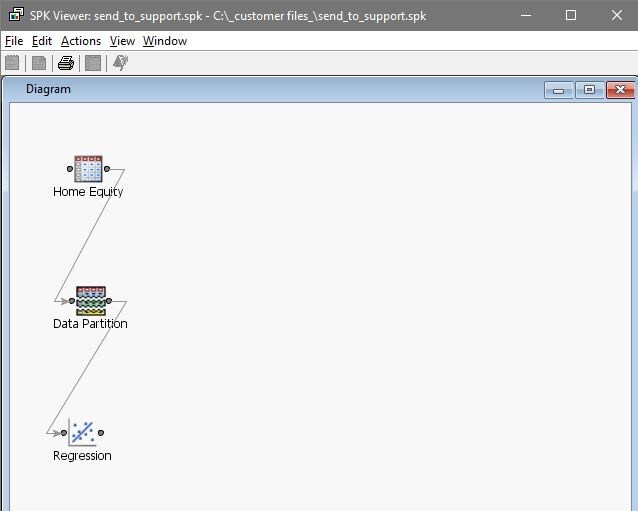Minimize the Diagram inner window
The width and height of the screenshot is (638, 511).
point(558,90)
